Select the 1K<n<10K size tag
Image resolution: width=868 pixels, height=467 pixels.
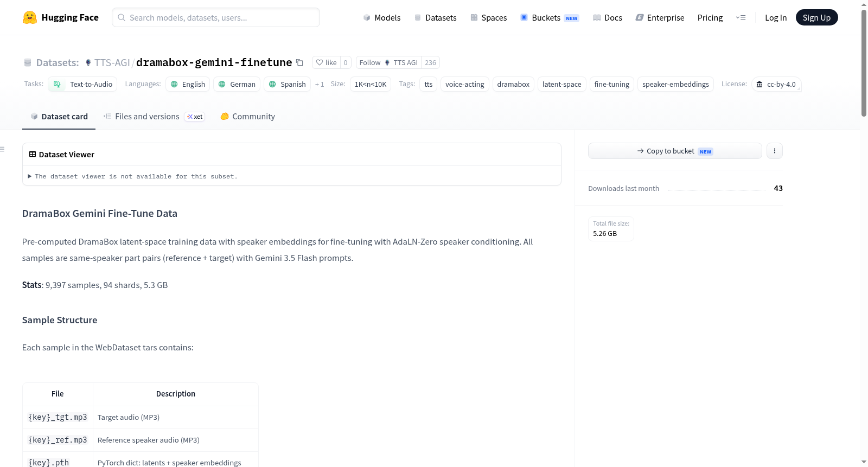pos(371,84)
